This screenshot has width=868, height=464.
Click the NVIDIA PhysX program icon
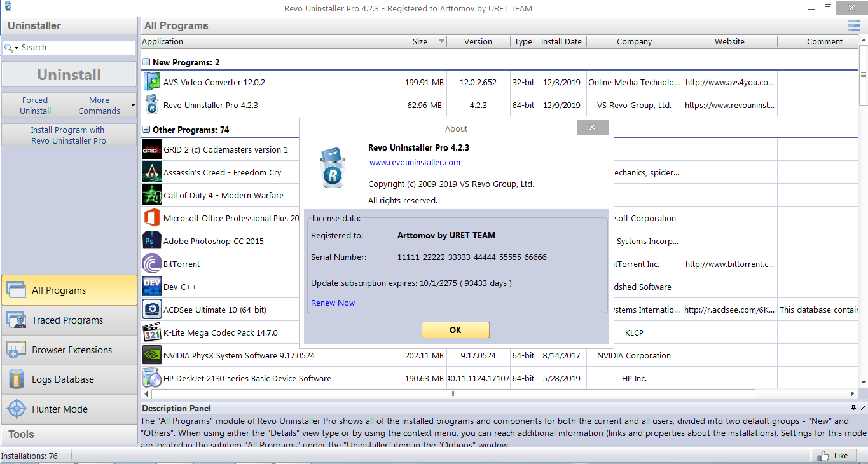[x=152, y=355]
